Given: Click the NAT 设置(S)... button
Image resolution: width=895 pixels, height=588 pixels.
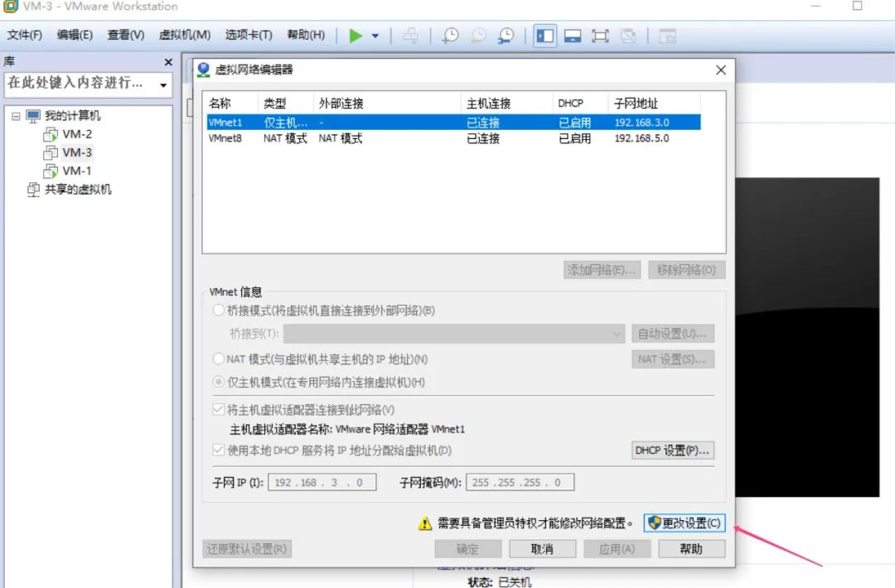Looking at the screenshot, I should click(673, 359).
